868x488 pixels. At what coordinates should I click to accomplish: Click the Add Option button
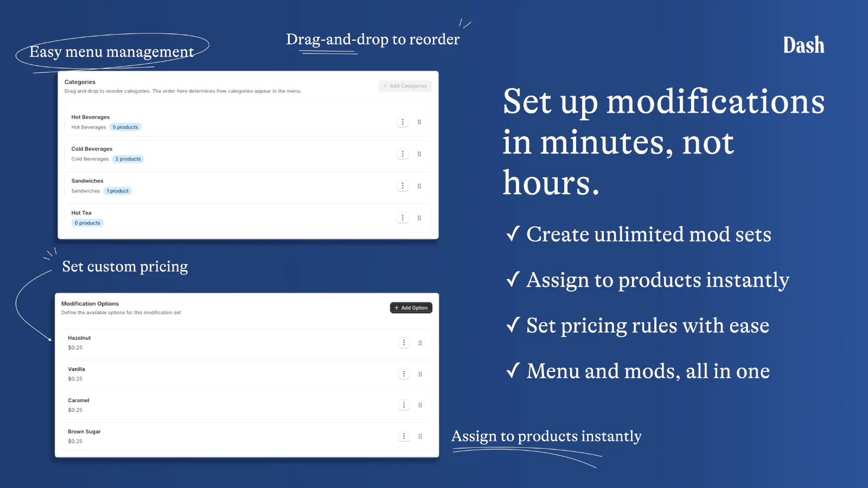[411, 308]
